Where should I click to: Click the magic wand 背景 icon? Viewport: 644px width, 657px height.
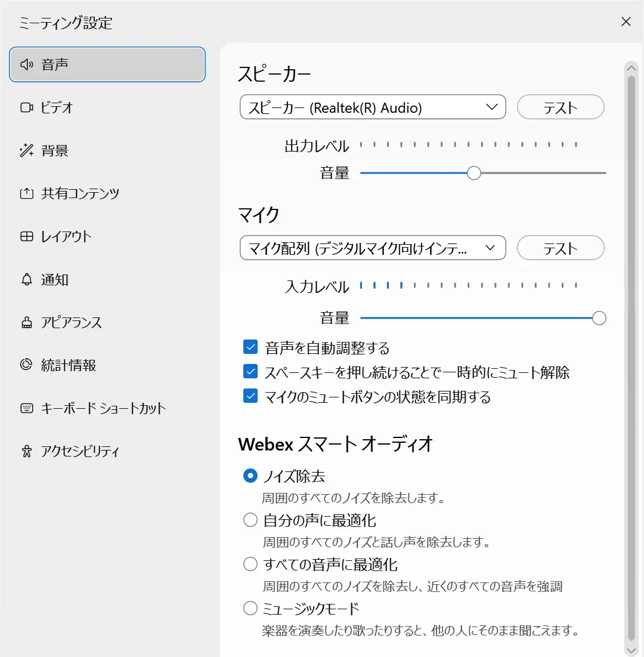(x=26, y=151)
